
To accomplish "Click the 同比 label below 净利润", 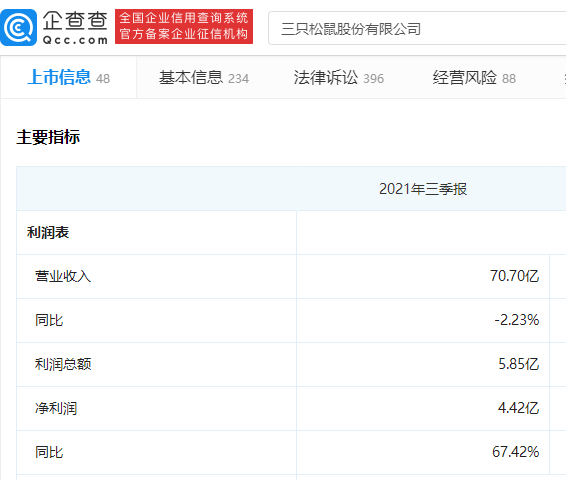I will point(49,453).
